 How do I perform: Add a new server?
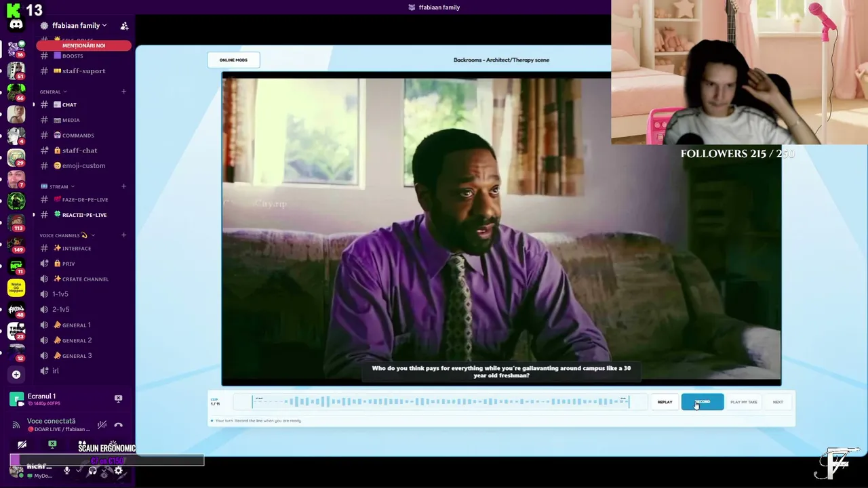coord(16,374)
